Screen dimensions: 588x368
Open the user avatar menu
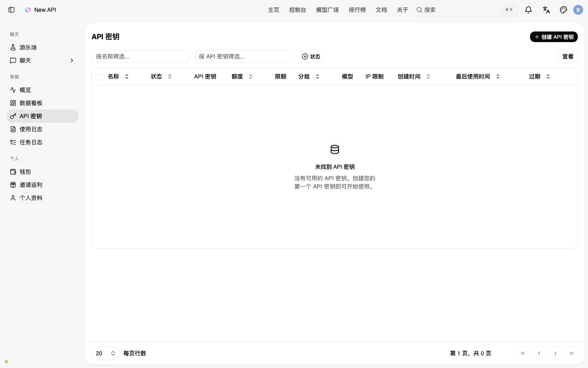(578, 10)
